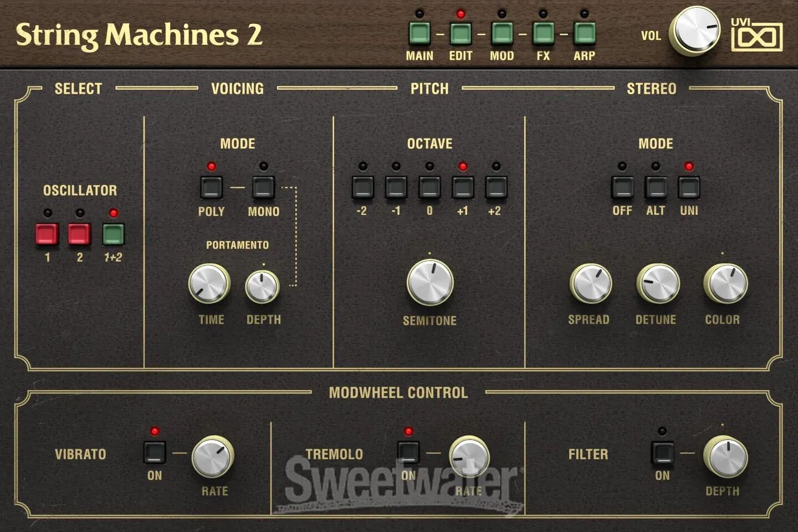Image resolution: width=798 pixels, height=532 pixels.
Task: Adjust the TREMOLO RATE knob
Action: (x=469, y=457)
